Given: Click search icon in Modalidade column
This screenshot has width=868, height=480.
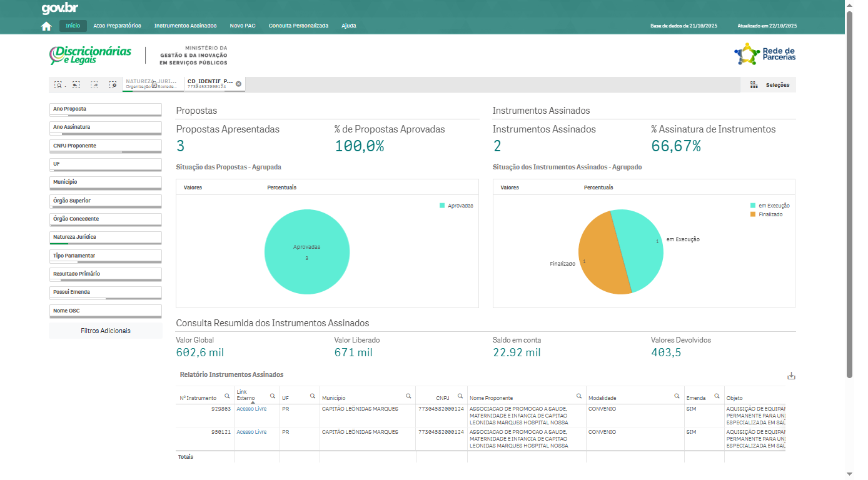Looking at the screenshot, I should (677, 396).
